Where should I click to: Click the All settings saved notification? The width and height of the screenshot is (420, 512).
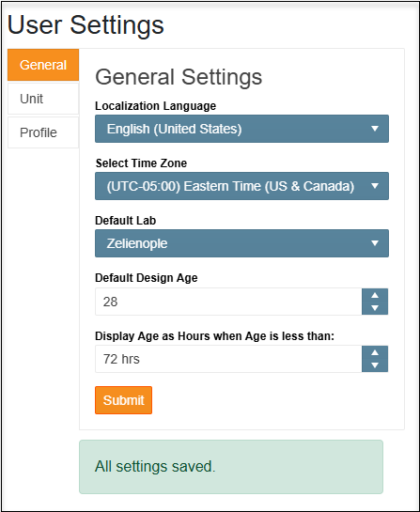click(231, 467)
